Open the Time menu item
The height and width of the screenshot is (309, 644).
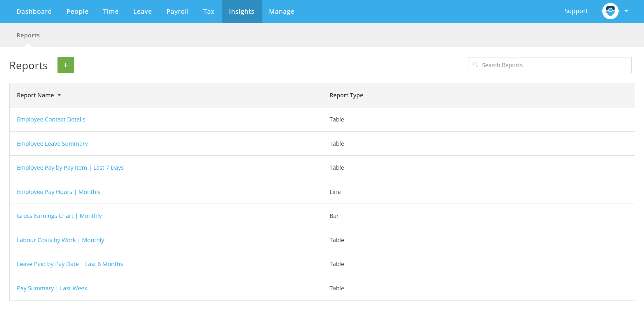click(111, 11)
